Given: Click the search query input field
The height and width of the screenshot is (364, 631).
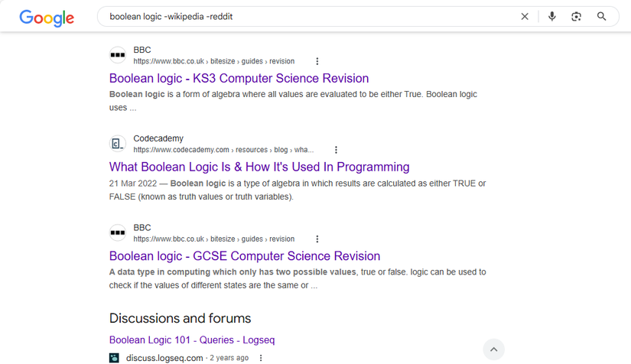Looking at the screenshot, I should [x=306, y=16].
